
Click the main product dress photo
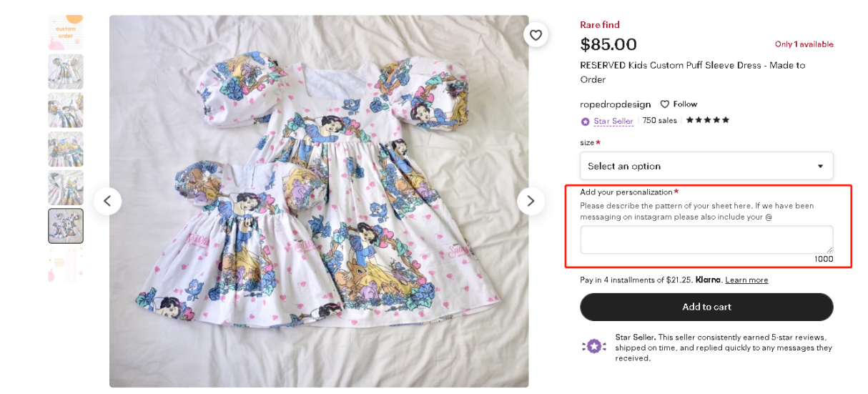click(x=318, y=201)
